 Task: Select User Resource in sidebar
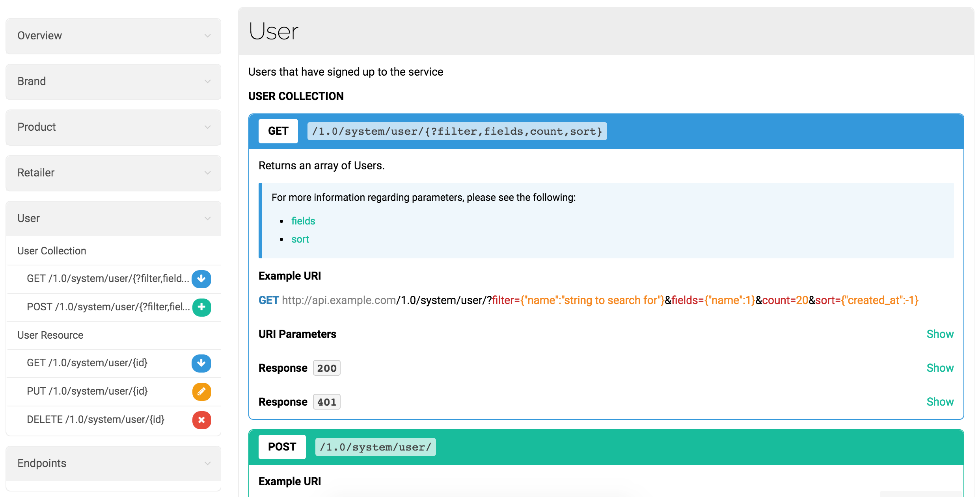click(x=50, y=335)
